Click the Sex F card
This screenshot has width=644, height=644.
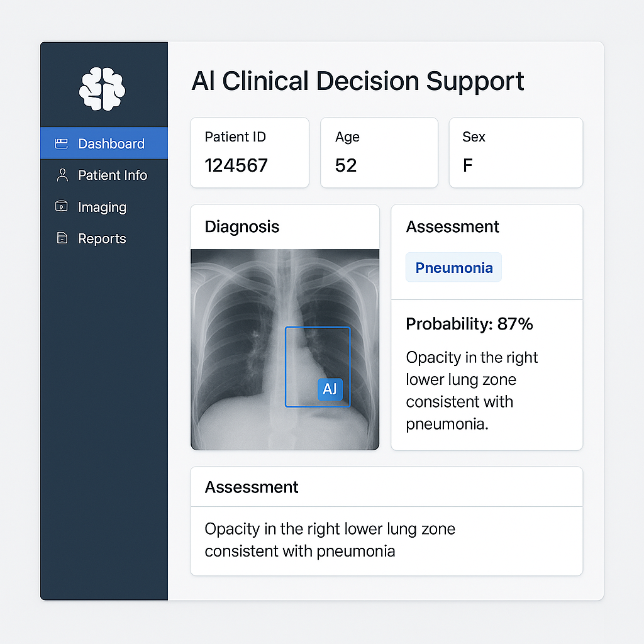pos(516,153)
